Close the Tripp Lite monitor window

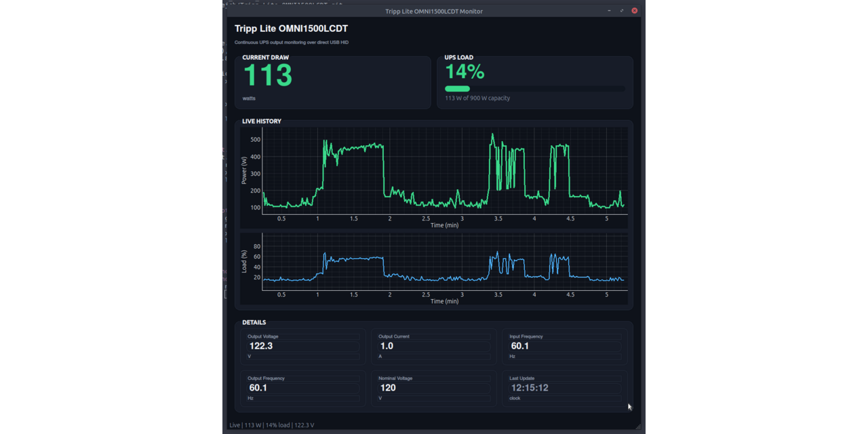tap(635, 11)
